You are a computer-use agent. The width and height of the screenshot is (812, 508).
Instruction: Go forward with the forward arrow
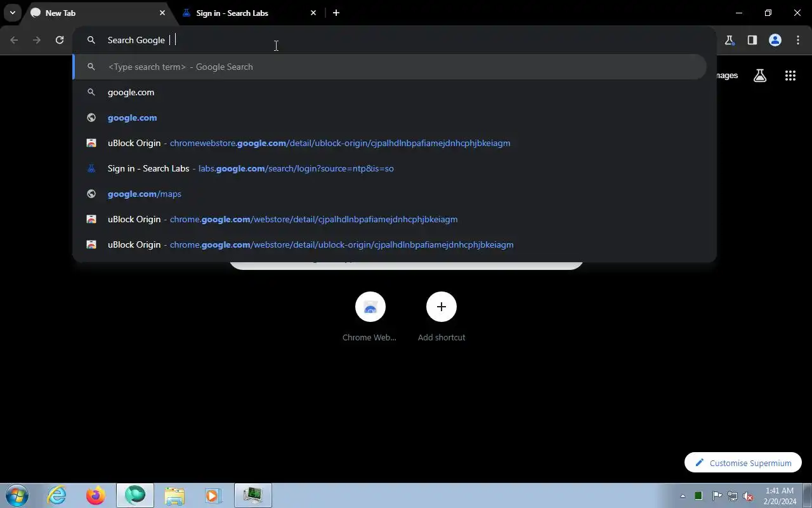coord(37,40)
